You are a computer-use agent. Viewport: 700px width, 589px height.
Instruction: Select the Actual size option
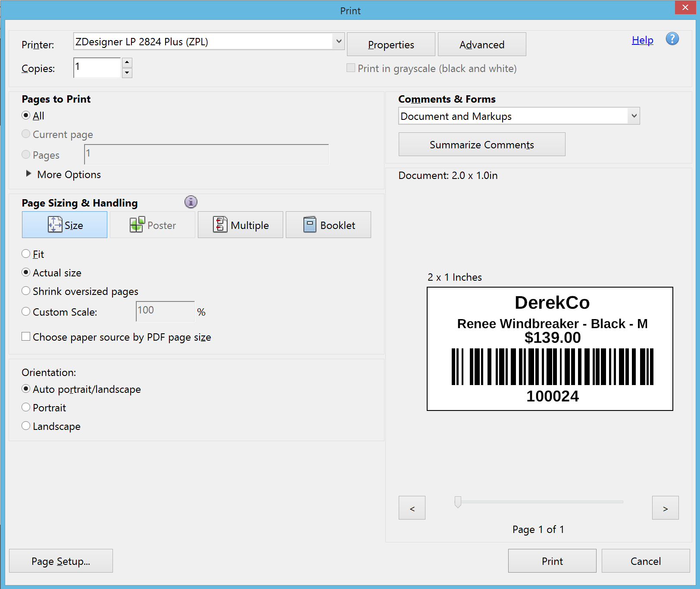(26, 272)
